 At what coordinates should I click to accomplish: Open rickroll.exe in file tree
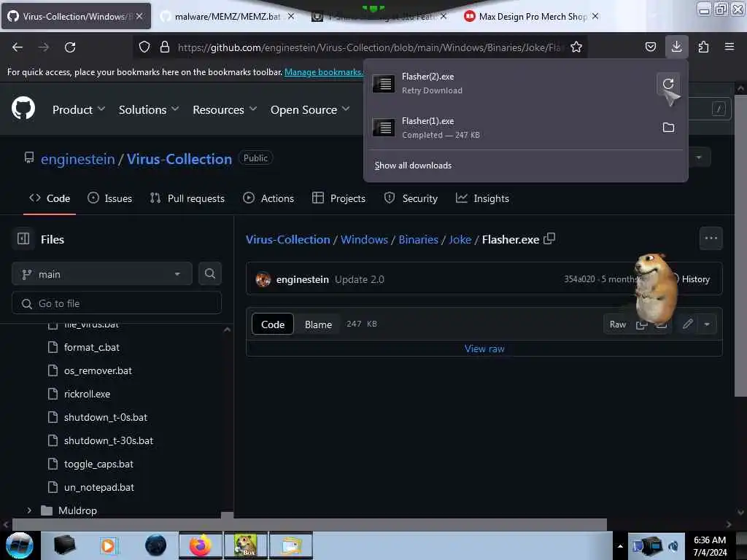click(88, 394)
